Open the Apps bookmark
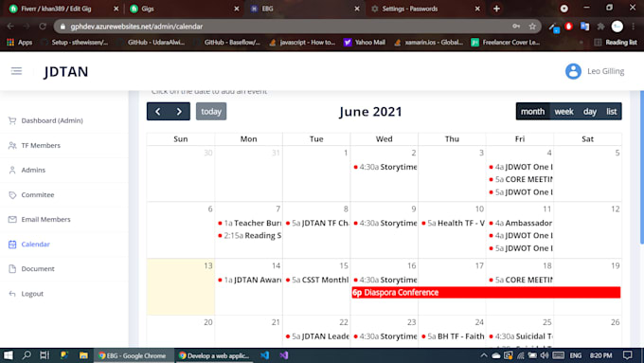Image resolution: width=644 pixels, height=363 pixels. click(x=20, y=43)
